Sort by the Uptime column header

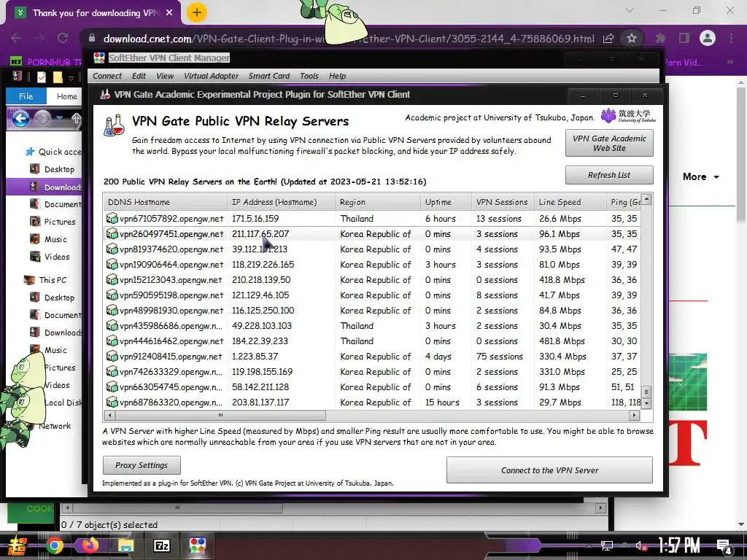(x=446, y=202)
